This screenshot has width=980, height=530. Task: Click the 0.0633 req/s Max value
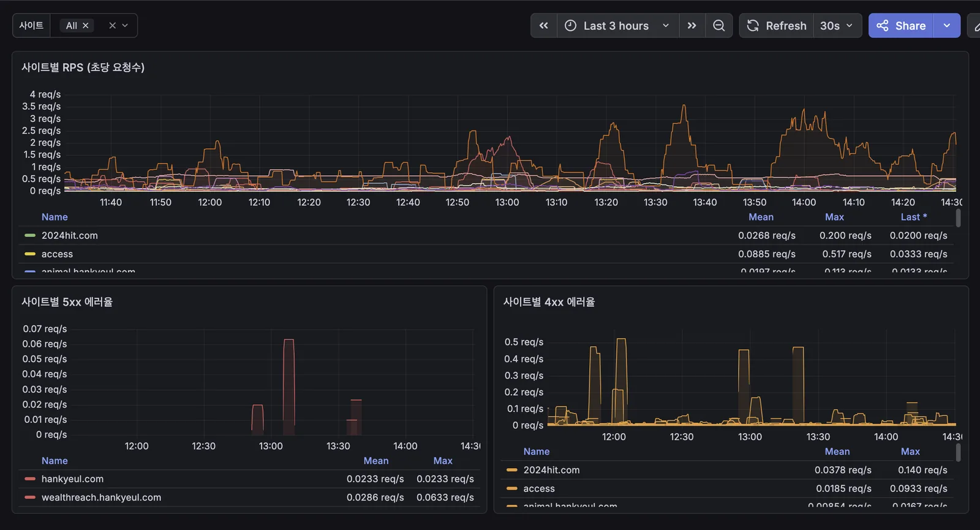pos(445,498)
